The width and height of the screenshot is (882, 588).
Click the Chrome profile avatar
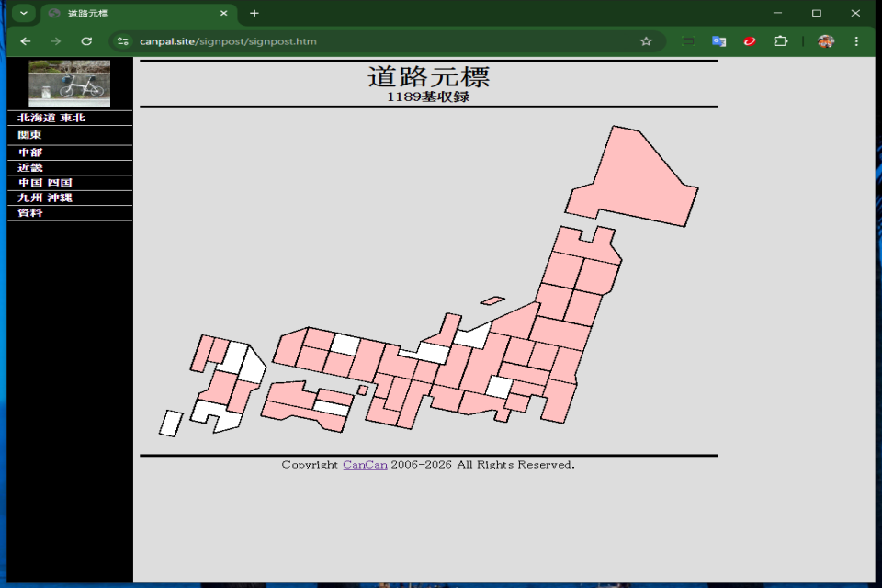point(826,41)
